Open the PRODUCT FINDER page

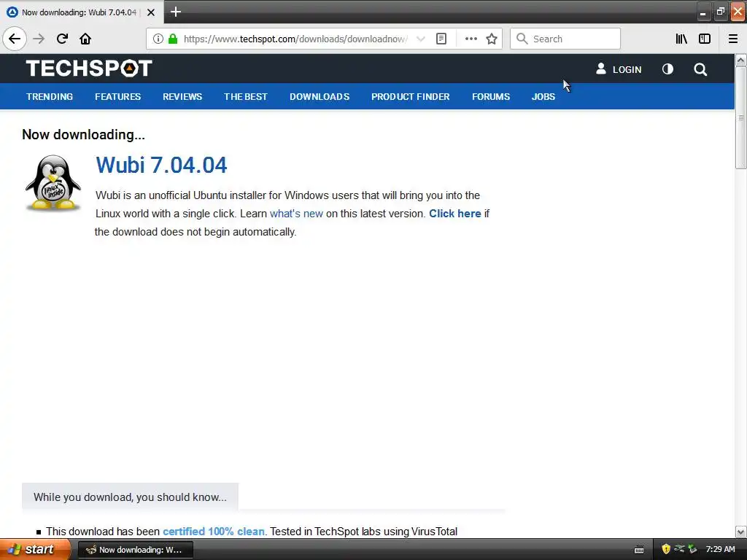411,97
